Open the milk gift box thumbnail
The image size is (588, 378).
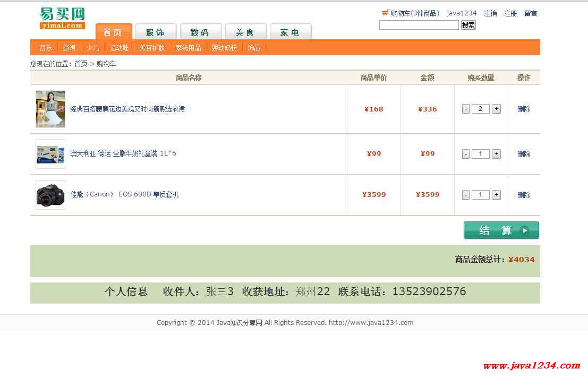click(x=50, y=154)
